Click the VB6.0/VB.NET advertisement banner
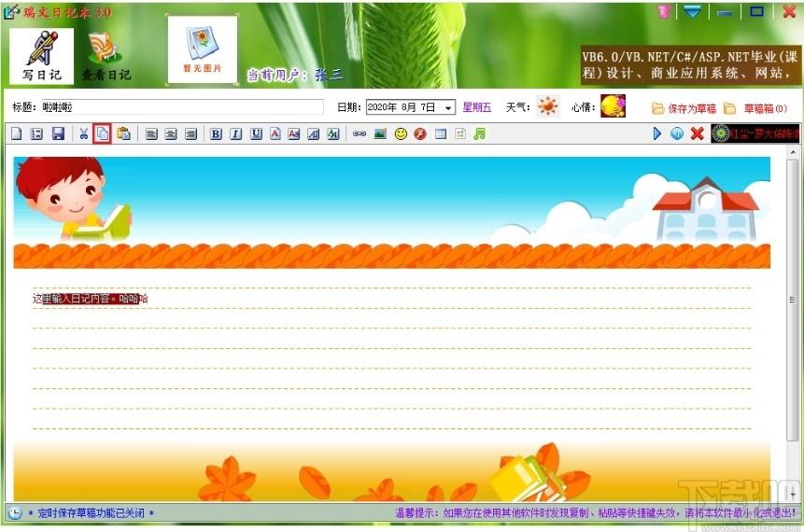This screenshot has width=804, height=532. (x=691, y=65)
